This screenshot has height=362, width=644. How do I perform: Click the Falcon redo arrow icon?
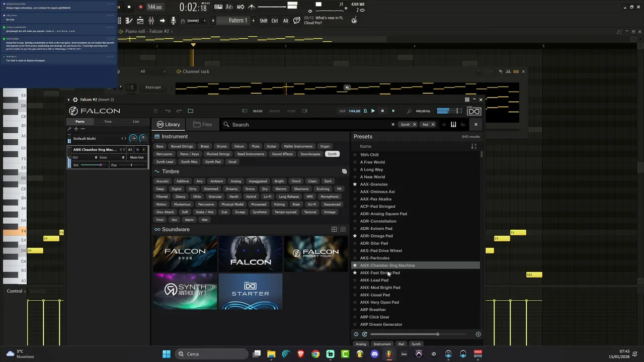pyautogui.click(x=179, y=111)
